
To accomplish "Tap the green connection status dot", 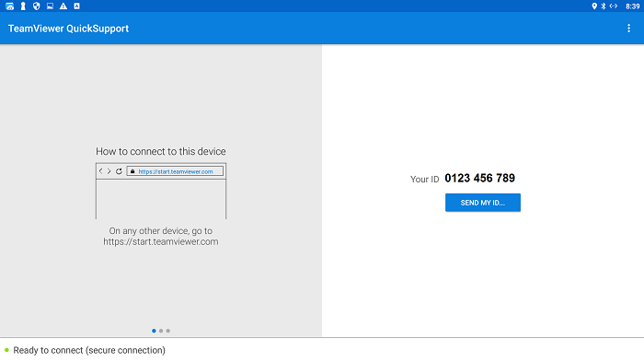I will (x=6, y=350).
